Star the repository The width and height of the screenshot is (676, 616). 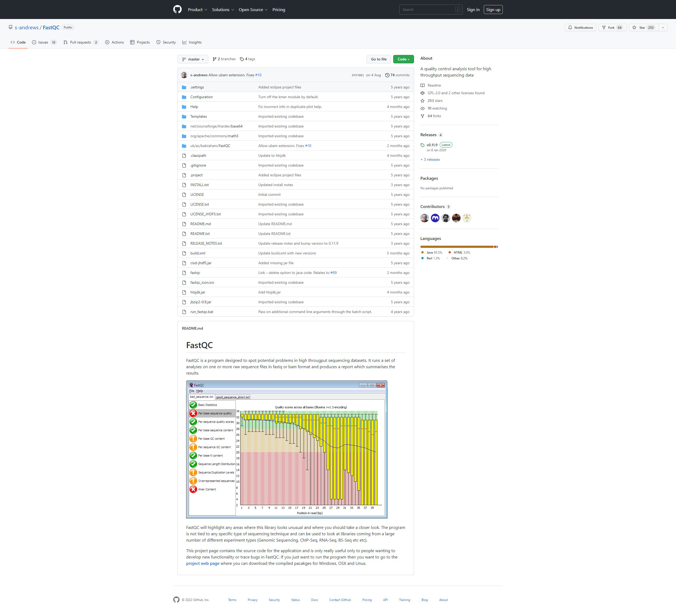(x=644, y=27)
